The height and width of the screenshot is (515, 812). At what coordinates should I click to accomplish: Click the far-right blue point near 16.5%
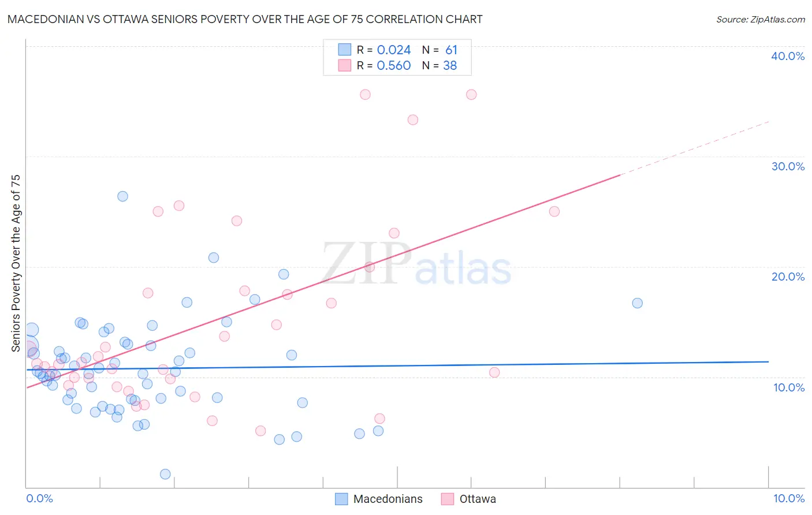click(637, 303)
